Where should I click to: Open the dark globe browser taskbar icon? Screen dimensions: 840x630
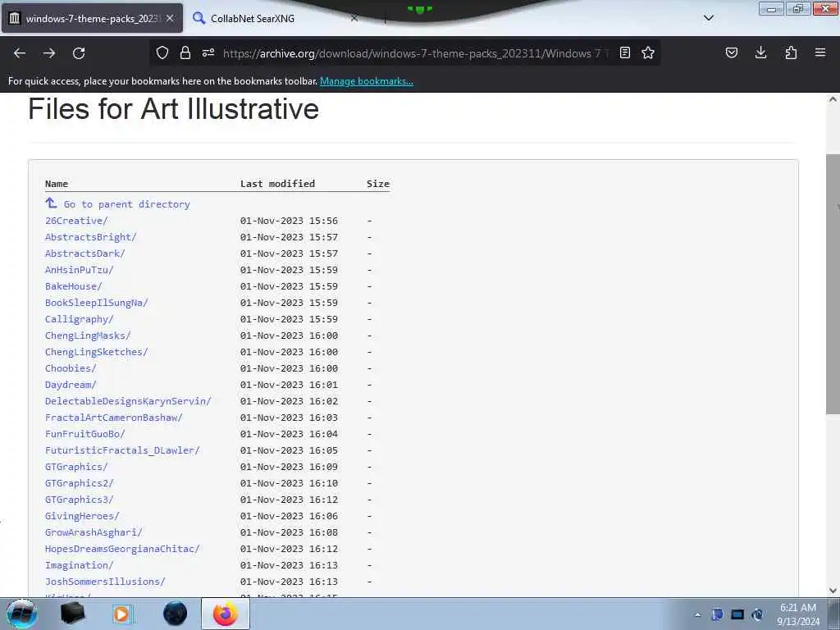[176, 614]
